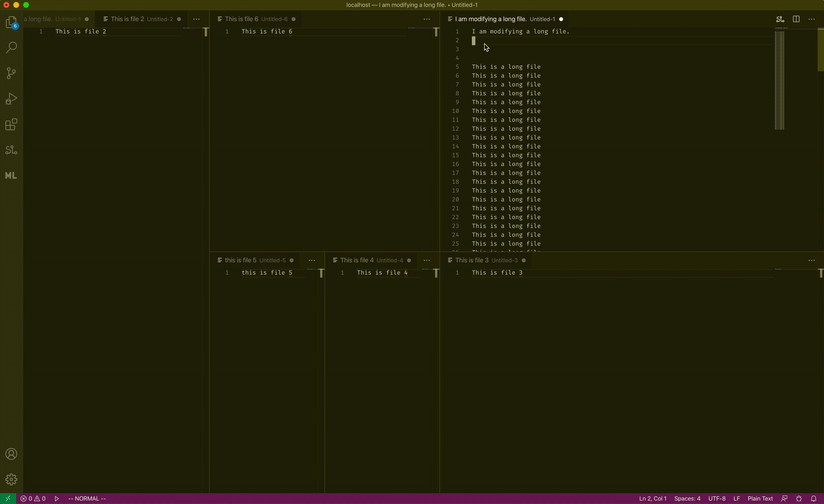Open the Explorer view in the activity bar
Image resolution: width=824 pixels, height=504 pixels.
click(x=11, y=22)
